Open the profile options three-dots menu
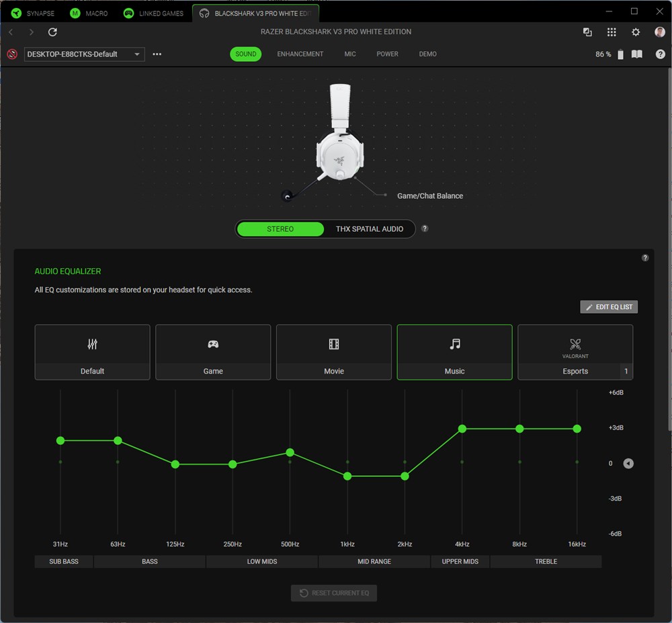The width and height of the screenshot is (672, 623). click(x=157, y=54)
